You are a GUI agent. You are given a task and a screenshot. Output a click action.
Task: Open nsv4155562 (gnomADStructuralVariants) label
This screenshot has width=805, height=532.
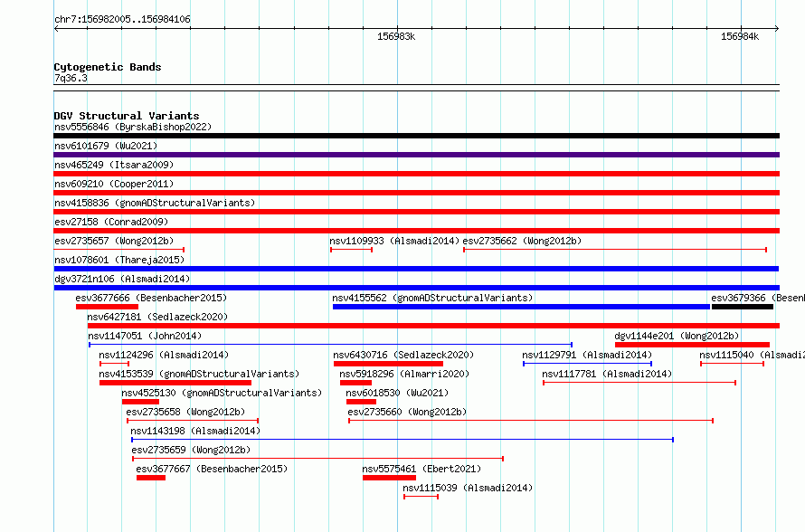click(432, 298)
